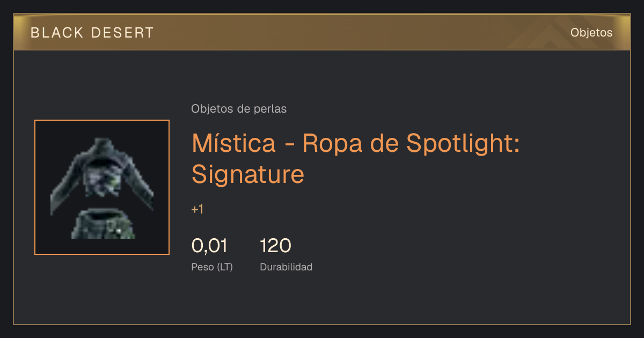Click the 120 durability value
644x338 pixels.
[275, 246]
